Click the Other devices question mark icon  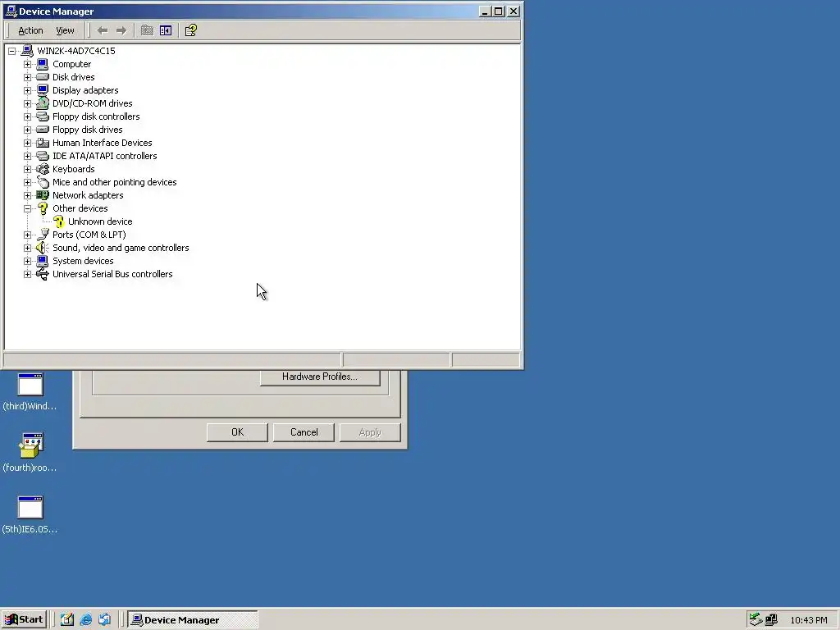43,208
